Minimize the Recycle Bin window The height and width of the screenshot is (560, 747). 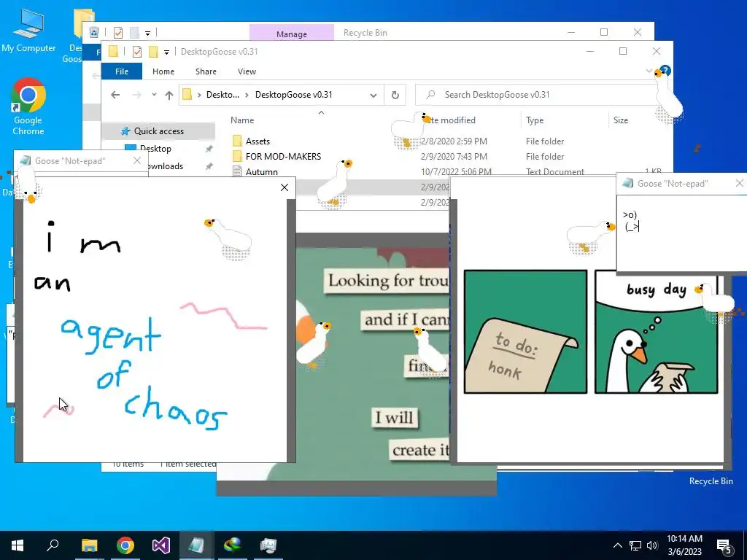click(571, 32)
